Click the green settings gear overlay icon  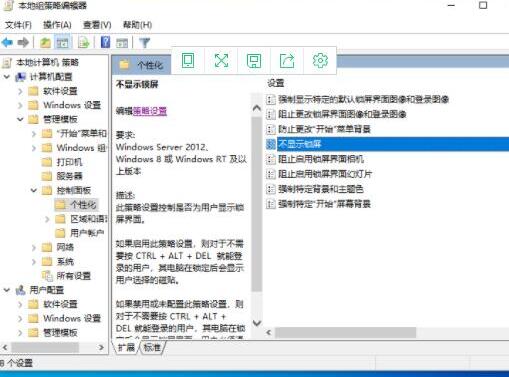tap(320, 61)
